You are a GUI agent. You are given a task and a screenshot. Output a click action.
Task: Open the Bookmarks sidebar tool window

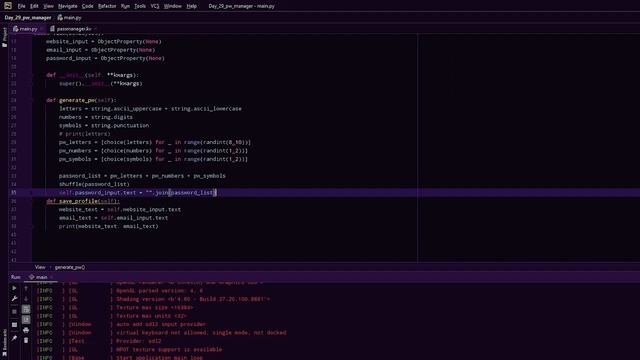[x=4, y=343]
